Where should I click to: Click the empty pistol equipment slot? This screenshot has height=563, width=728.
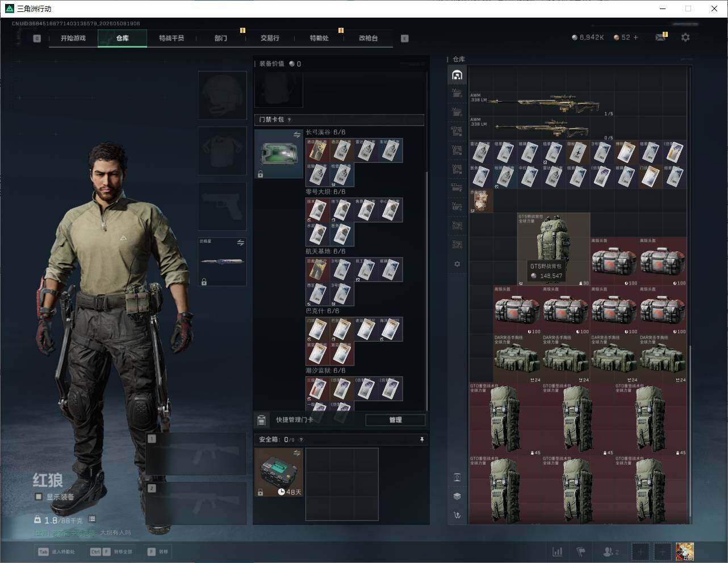[x=223, y=206]
